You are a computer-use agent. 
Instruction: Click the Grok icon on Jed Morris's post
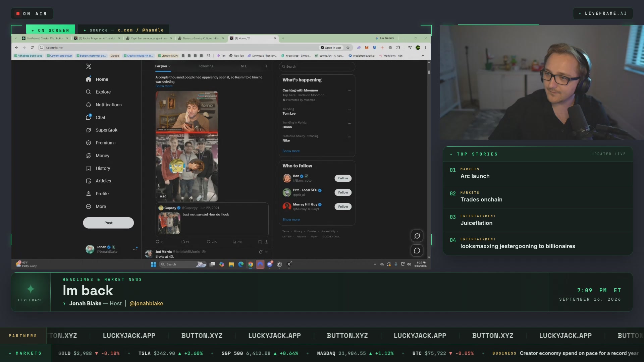pos(261,252)
